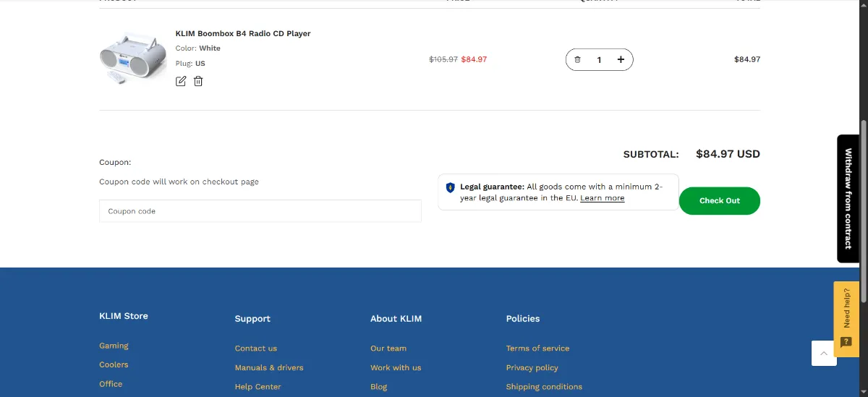Jump back to top with arrow button
Screen dimensions: 868x397
click(x=824, y=353)
